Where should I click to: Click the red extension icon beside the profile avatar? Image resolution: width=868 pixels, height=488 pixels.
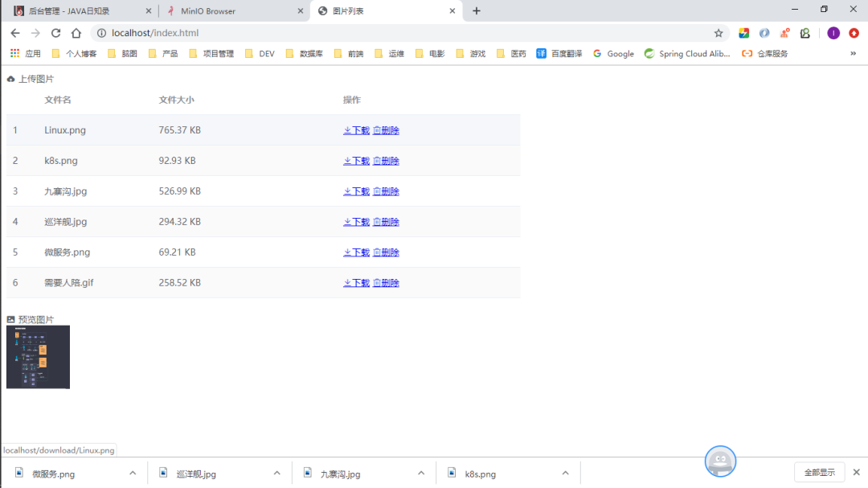pos(854,33)
